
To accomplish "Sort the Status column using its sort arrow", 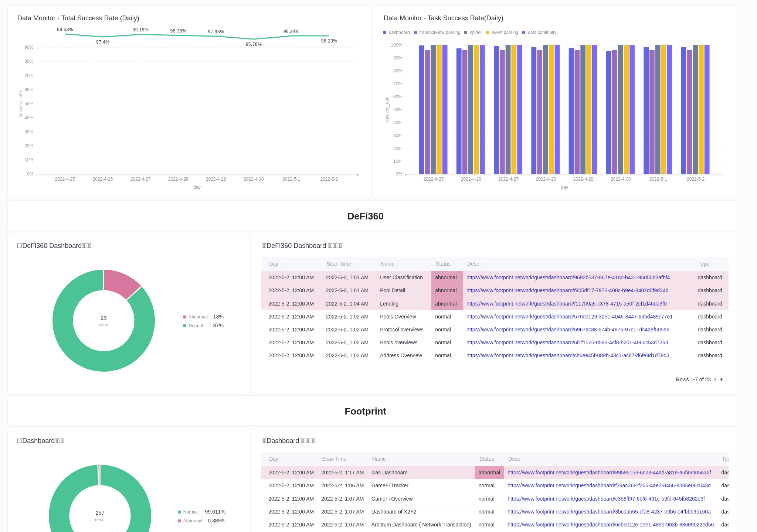I will point(454,264).
